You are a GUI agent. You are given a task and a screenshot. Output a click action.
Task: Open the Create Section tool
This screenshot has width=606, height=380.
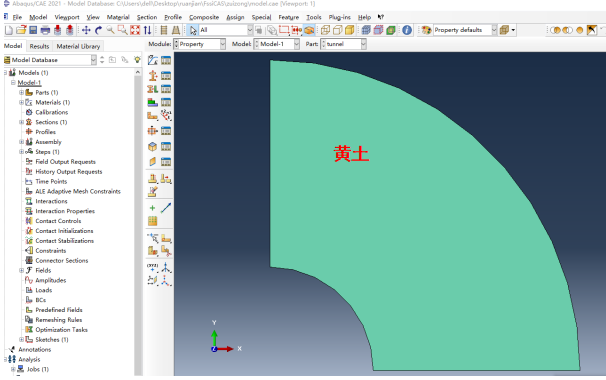pos(153,76)
